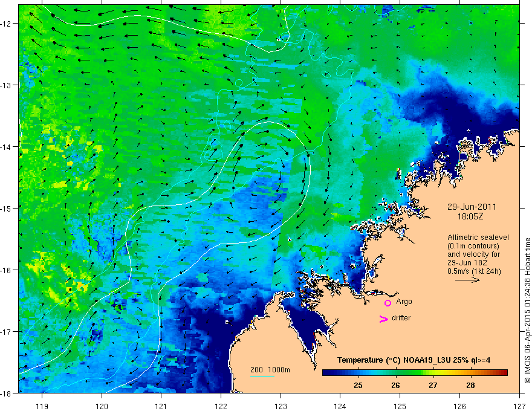
Task: Click the "(0.1m contours)" text line
Action: [473, 246]
